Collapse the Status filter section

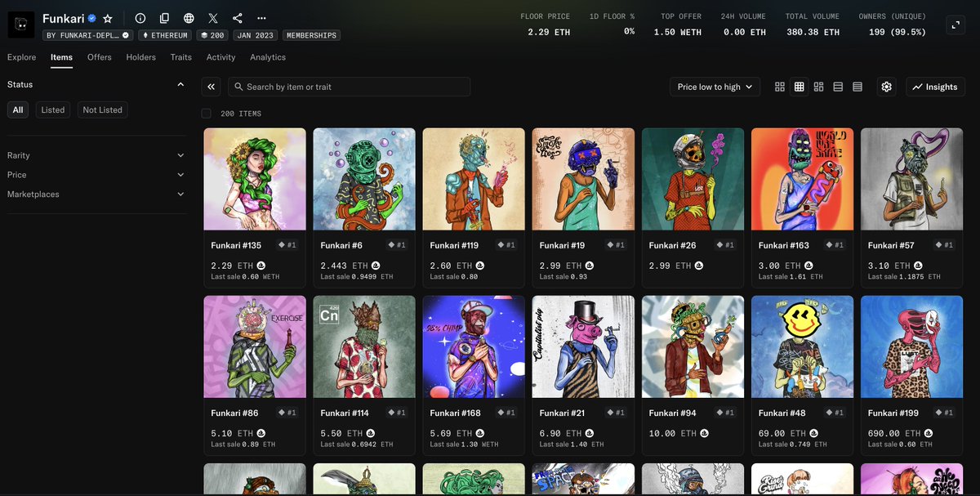tap(180, 84)
